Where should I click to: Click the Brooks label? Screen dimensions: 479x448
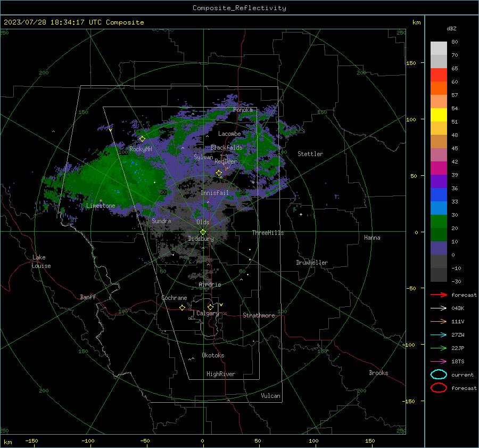tap(378, 373)
